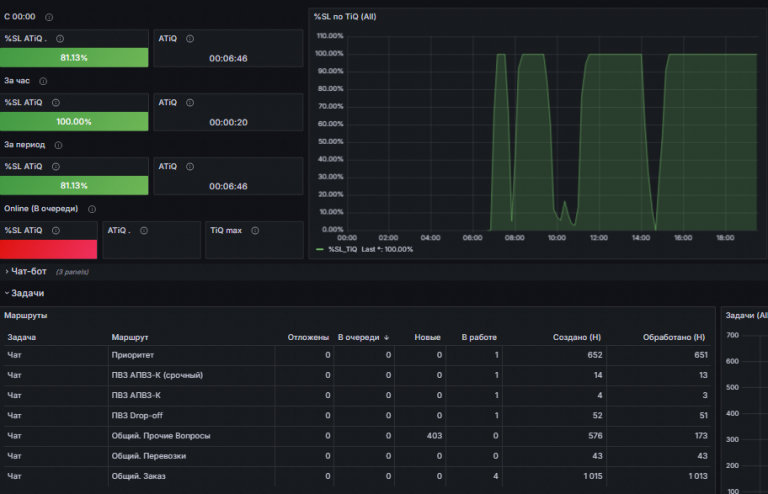The image size is (768, 494).
Task: Sort table by Отложены column header
Action: pyautogui.click(x=308, y=337)
